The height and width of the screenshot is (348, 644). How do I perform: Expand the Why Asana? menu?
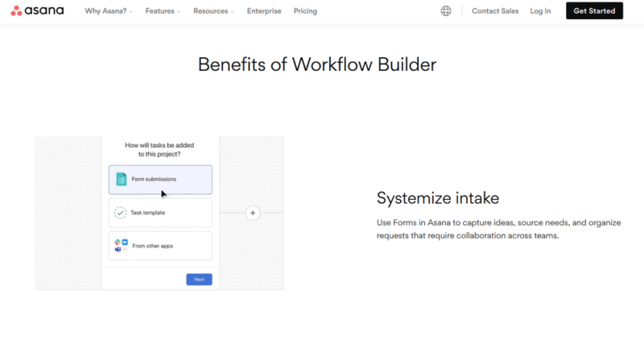109,11
